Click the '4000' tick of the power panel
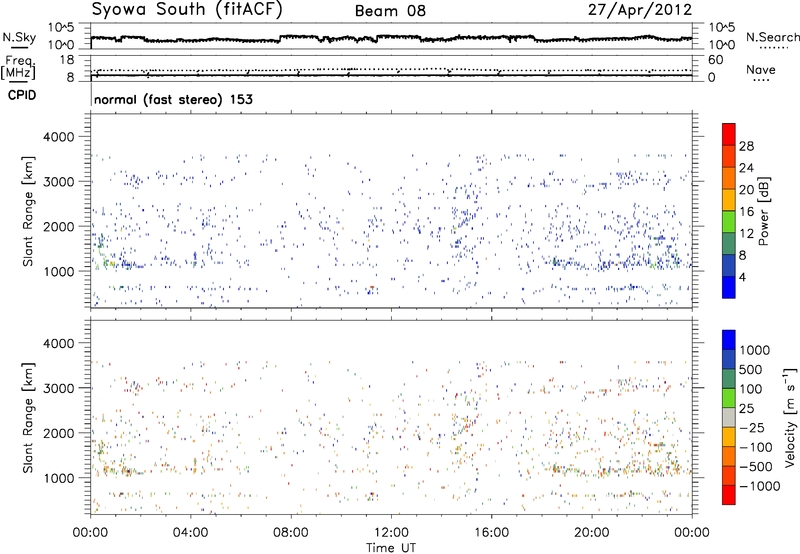This screenshot has width=800, height=554. [58, 137]
